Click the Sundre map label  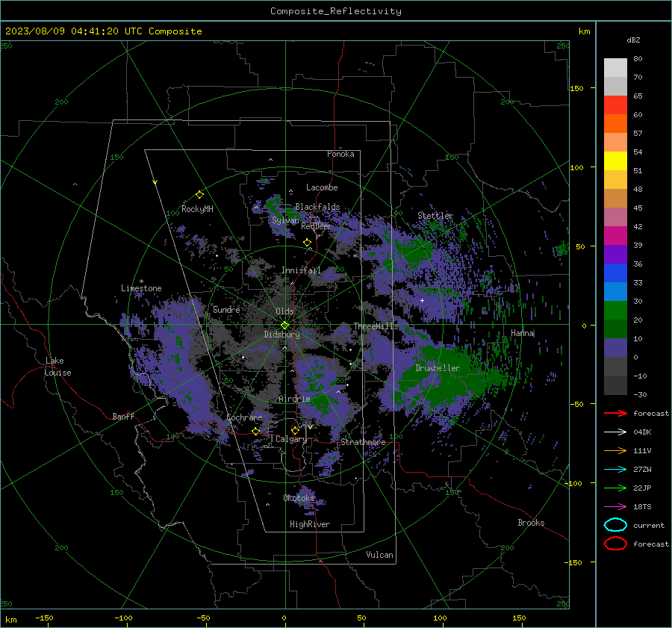[226, 309]
